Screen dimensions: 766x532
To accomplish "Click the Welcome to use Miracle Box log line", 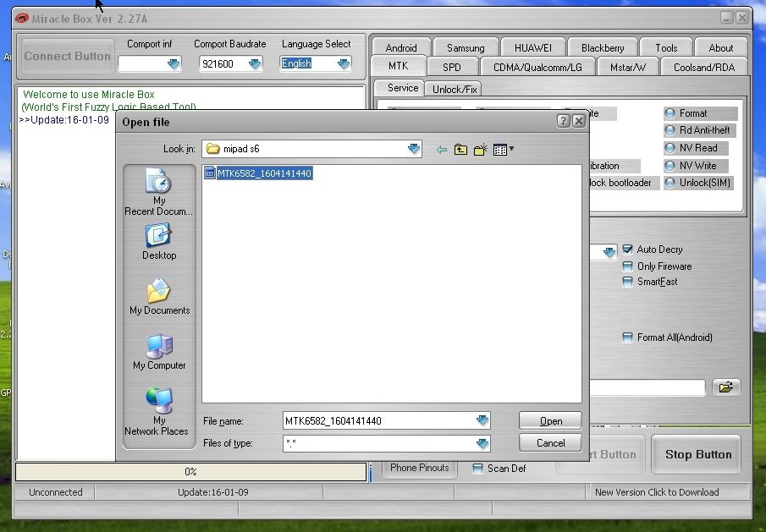I will coord(89,94).
